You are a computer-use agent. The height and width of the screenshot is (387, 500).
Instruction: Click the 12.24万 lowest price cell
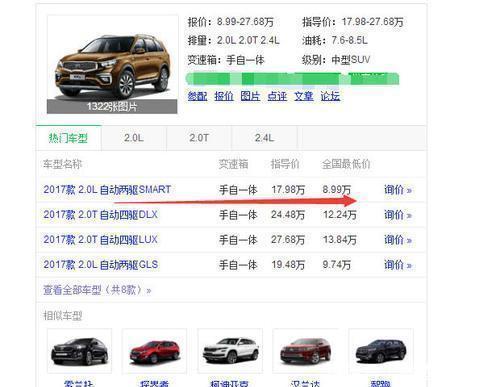[339, 215]
